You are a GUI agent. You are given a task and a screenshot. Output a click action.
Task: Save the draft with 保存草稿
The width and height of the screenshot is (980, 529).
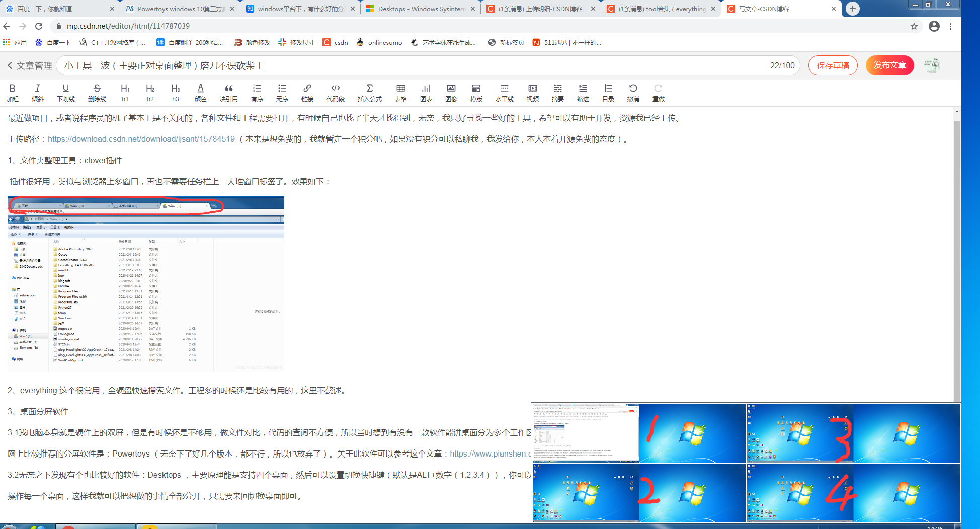tap(833, 65)
